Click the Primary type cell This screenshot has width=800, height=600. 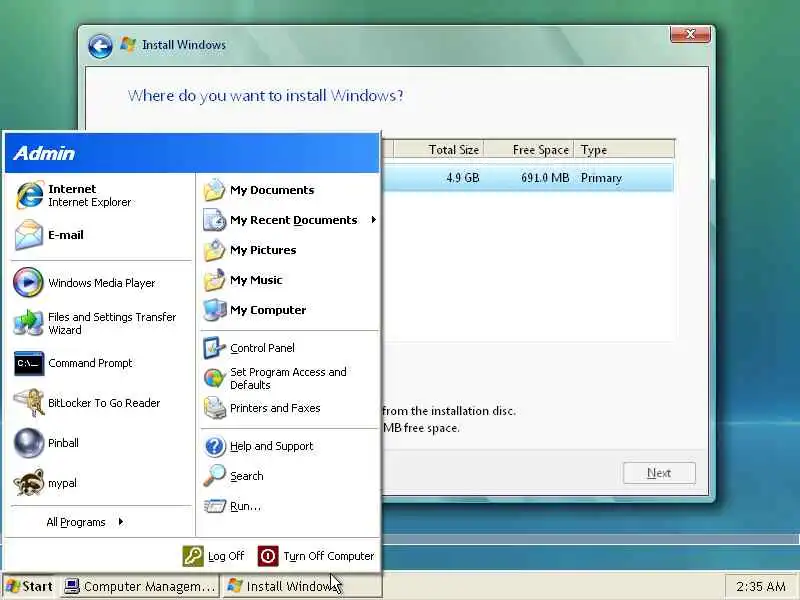pyautogui.click(x=601, y=178)
